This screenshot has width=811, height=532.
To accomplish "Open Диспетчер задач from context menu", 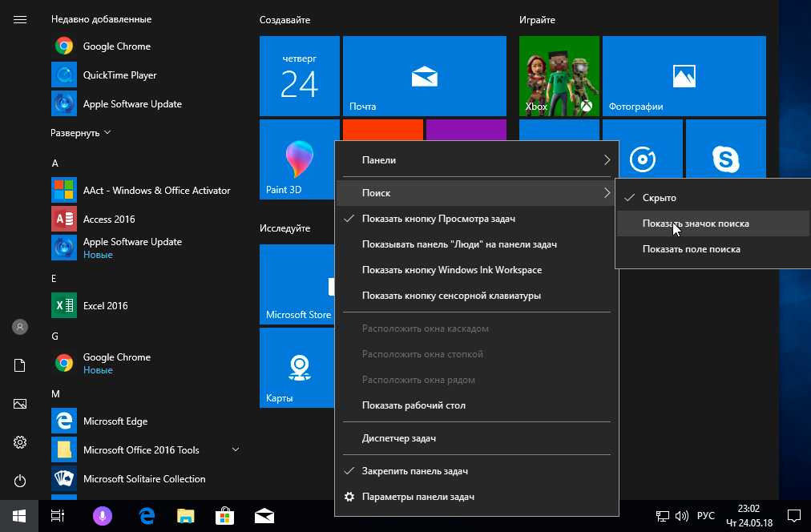I will [x=477, y=438].
